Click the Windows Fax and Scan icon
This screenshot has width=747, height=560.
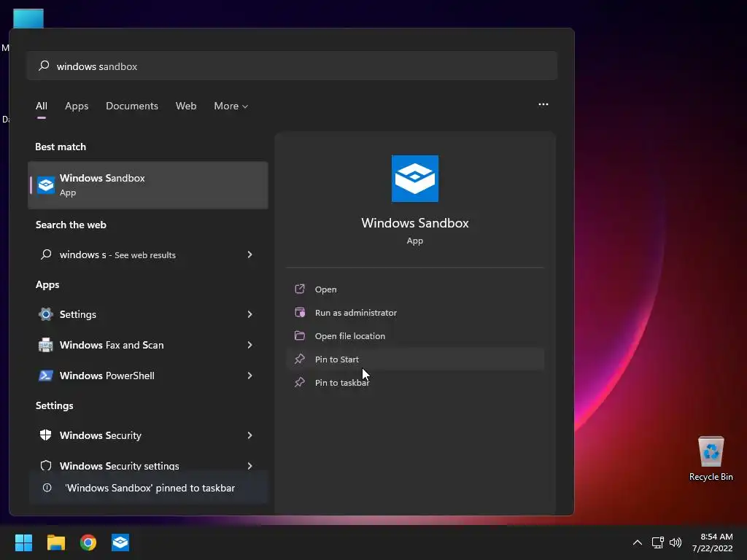pyautogui.click(x=46, y=345)
